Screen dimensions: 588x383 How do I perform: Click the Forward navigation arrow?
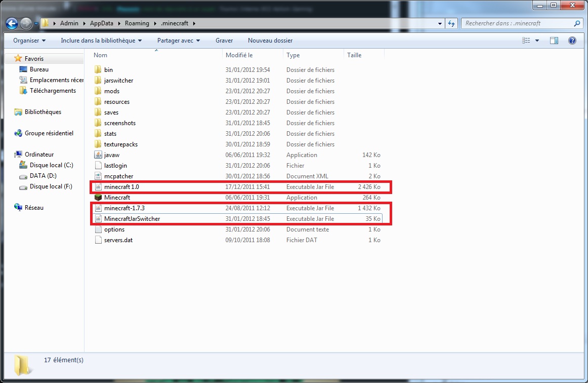[26, 23]
